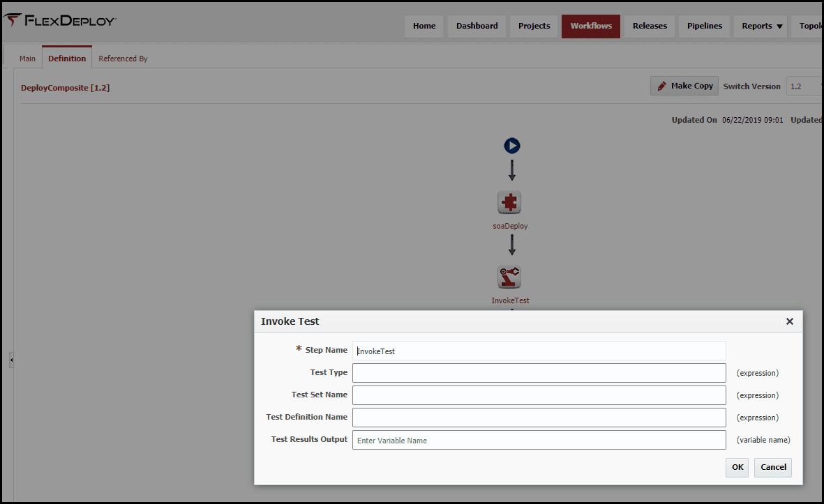
Task: Click the InvokeTest step label
Action: pos(510,300)
